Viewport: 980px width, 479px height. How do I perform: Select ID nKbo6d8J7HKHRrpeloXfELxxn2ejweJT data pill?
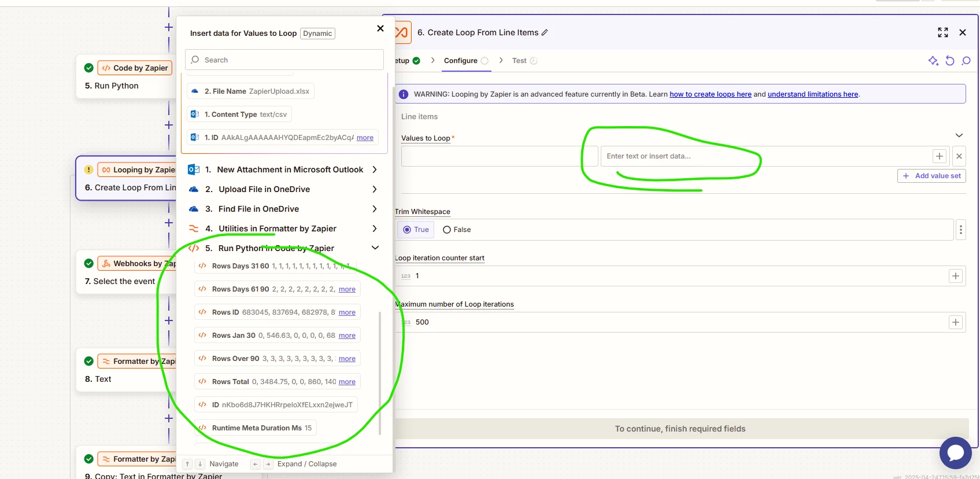[276, 405]
